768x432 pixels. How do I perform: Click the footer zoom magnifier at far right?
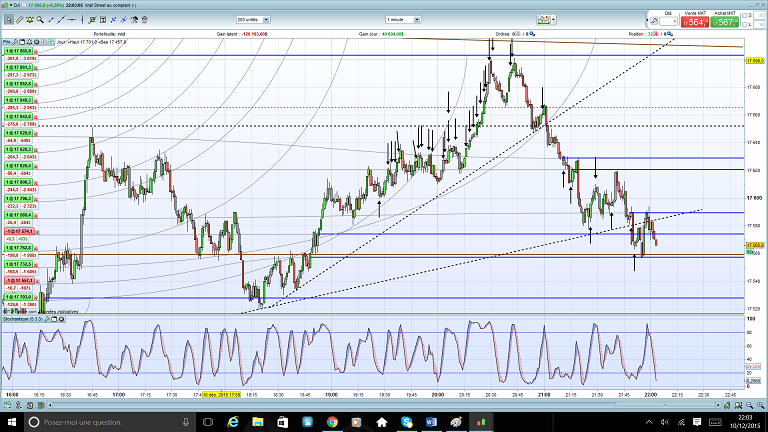coord(761,405)
